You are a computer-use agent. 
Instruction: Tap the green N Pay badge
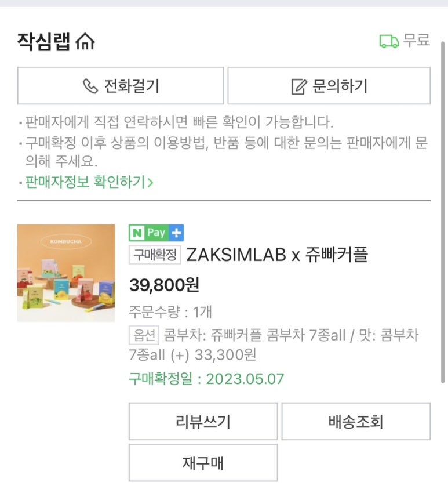pos(150,233)
